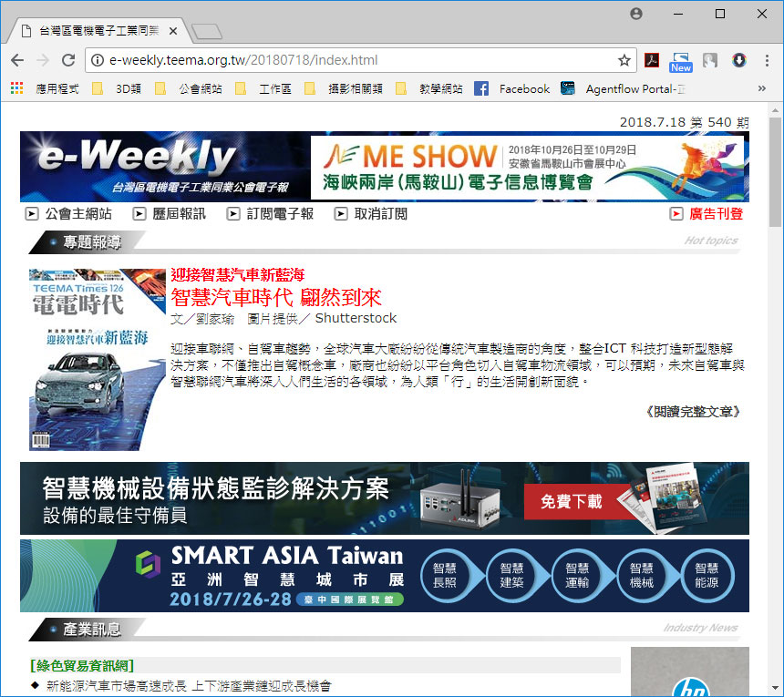Screen dimensions: 784x697
Task: Open the 攝影相關類 bookmark folder
Action: click(x=344, y=89)
